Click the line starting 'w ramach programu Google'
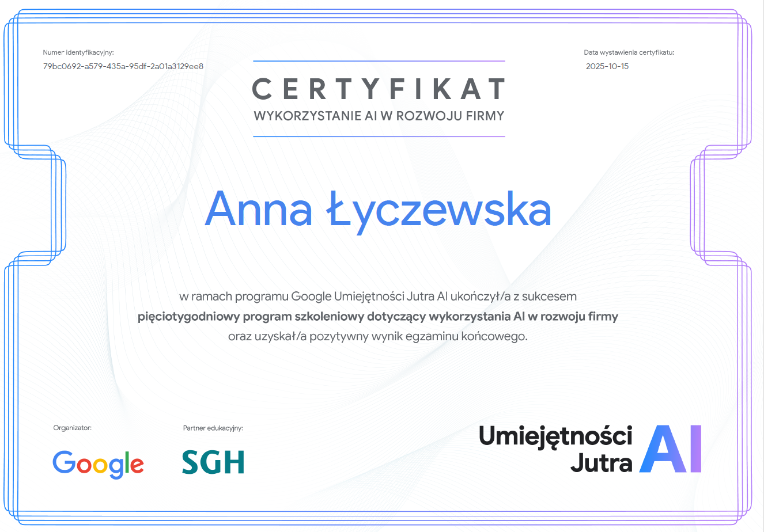764x532 pixels. [x=378, y=297]
